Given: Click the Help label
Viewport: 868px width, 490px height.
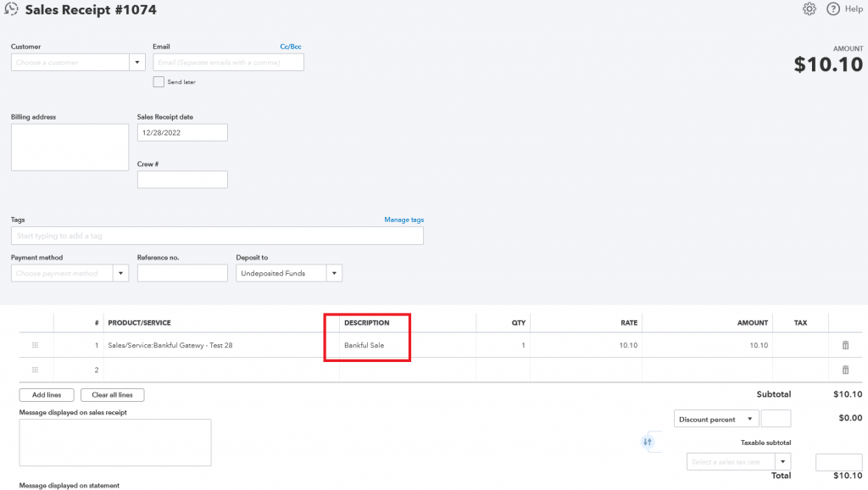Looking at the screenshot, I should pyautogui.click(x=854, y=8).
